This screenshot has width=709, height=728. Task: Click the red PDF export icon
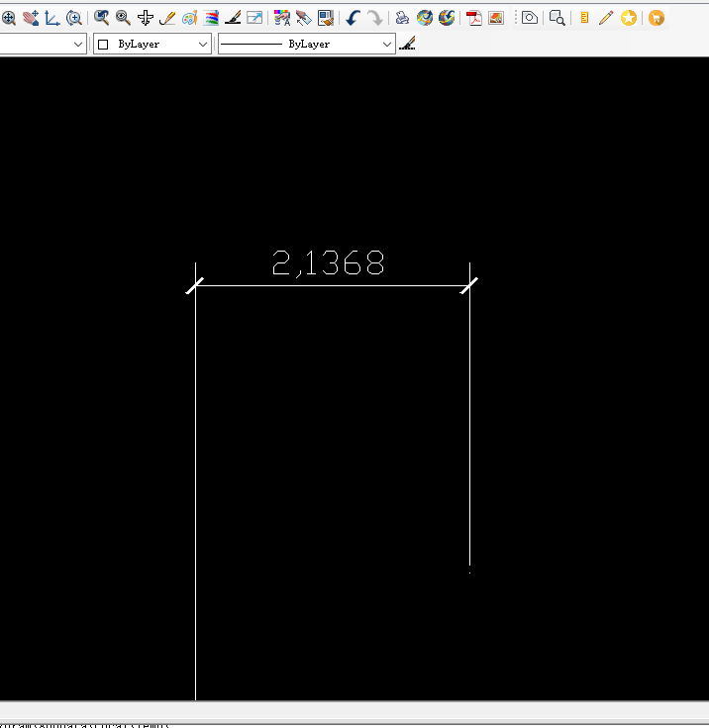pos(474,18)
